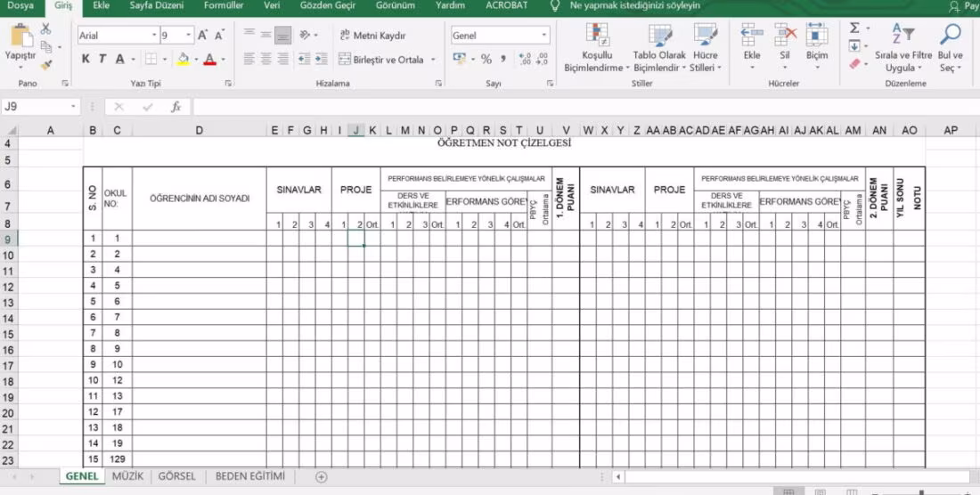Open fill color dropdown arrow
Viewport: 980px width, 495px height.
point(196,60)
